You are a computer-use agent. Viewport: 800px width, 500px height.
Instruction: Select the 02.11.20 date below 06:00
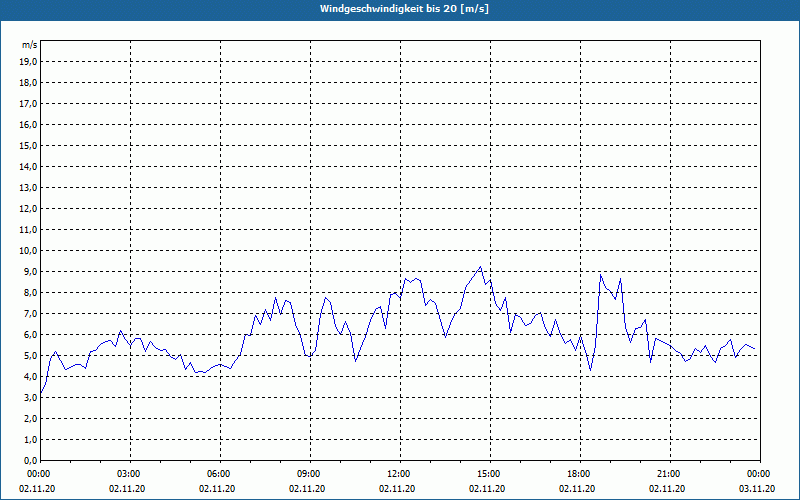(217, 489)
